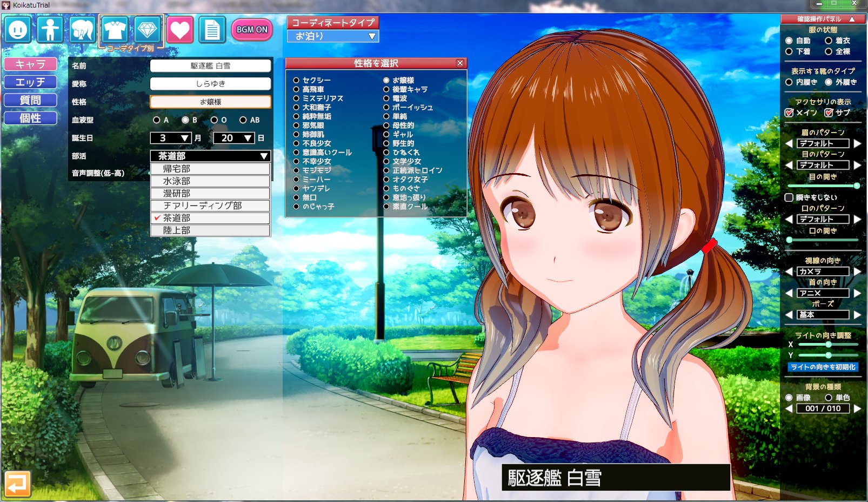Image resolution: width=868 pixels, height=502 pixels.
Task: Previous background image left arrow
Action: point(789,408)
